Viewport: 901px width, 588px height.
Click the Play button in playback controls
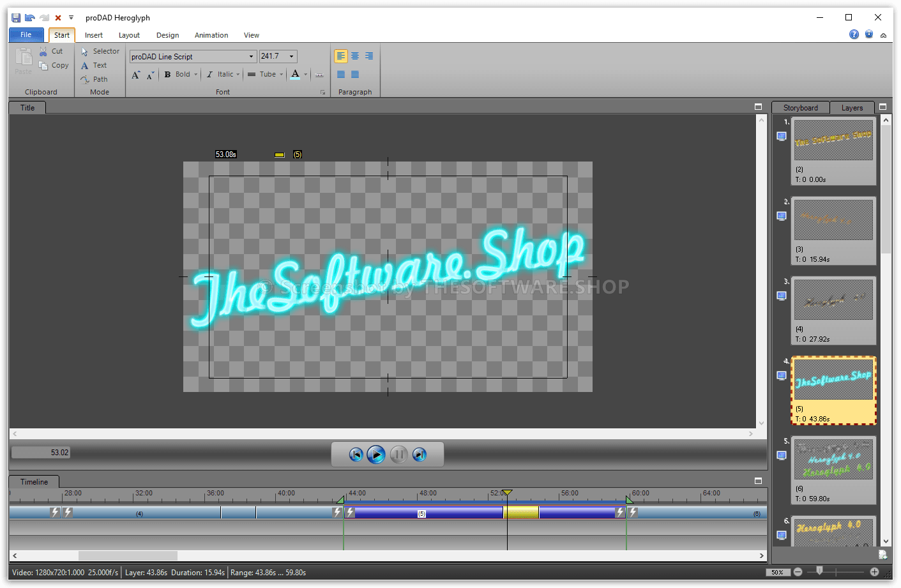pos(376,455)
